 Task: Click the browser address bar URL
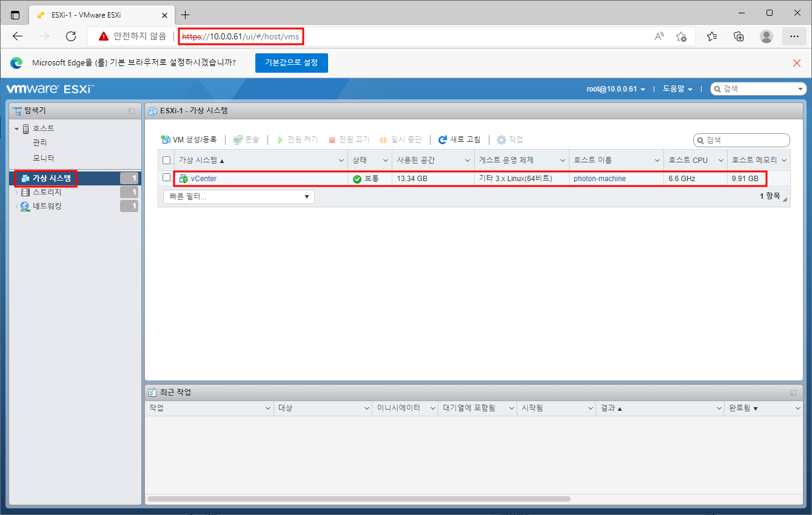click(x=241, y=36)
